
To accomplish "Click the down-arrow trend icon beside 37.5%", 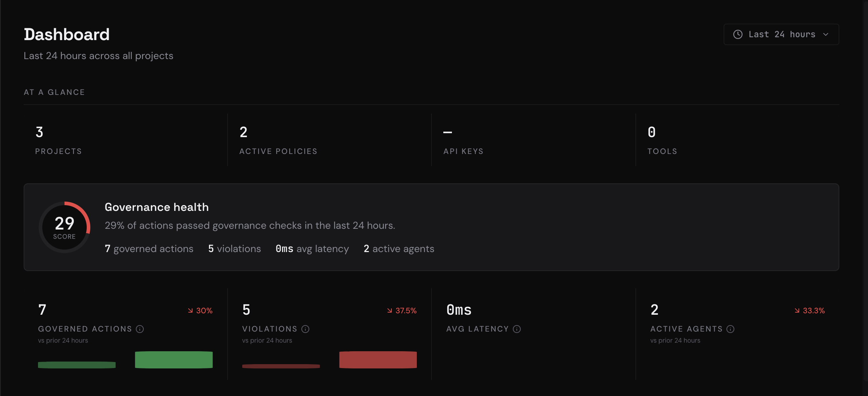I will tap(390, 310).
